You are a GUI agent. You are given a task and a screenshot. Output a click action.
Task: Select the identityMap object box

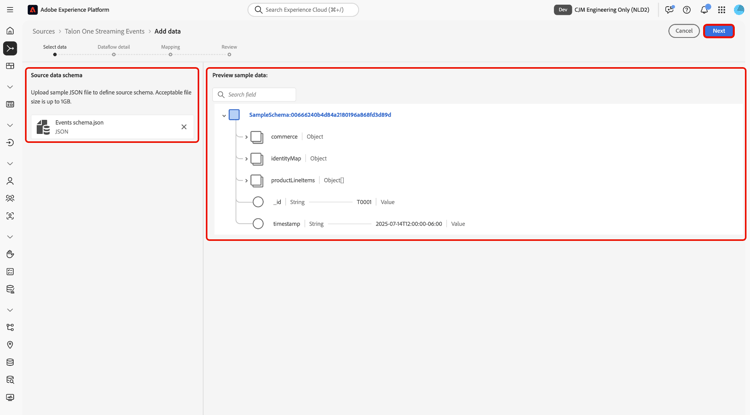click(x=257, y=159)
